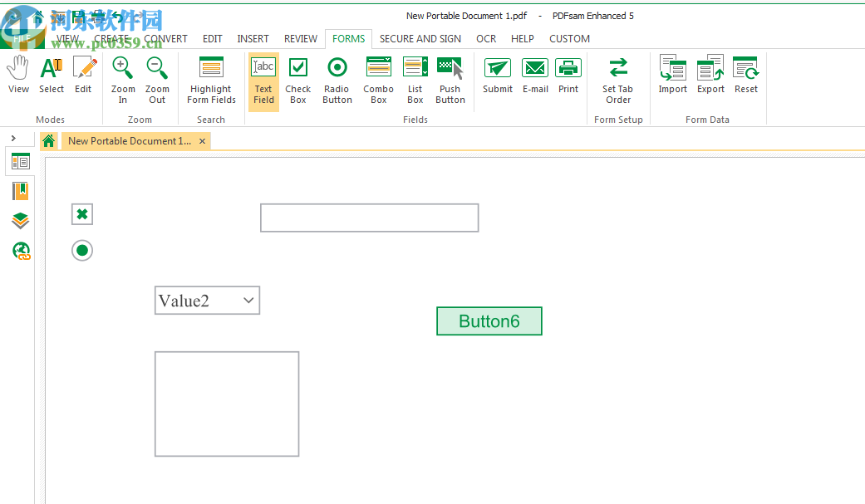Open the bookmarks side panel
The width and height of the screenshot is (865, 504).
[21, 191]
